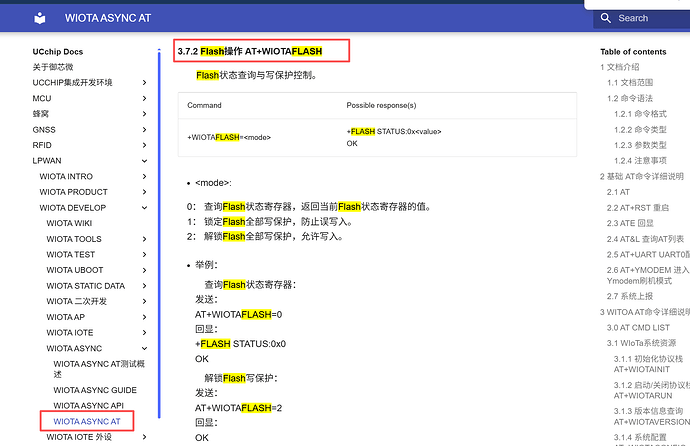Screen dimensions: 690x446
Task: Click the WIOTA ASYNC AT header title
Action: (x=108, y=18)
